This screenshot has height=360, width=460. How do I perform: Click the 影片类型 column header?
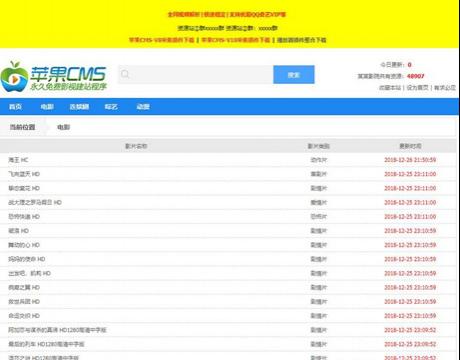[319, 146]
